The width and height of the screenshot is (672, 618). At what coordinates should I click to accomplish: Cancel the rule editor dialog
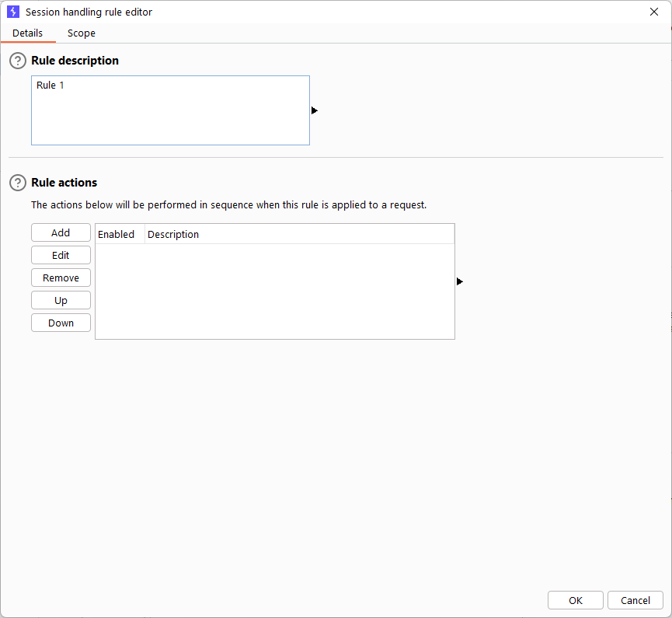click(x=635, y=600)
